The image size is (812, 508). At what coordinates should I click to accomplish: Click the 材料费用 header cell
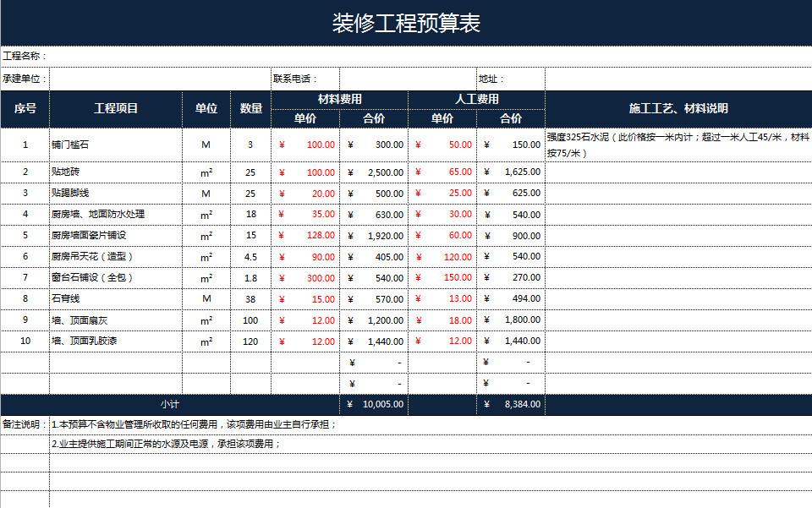click(340, 96)
